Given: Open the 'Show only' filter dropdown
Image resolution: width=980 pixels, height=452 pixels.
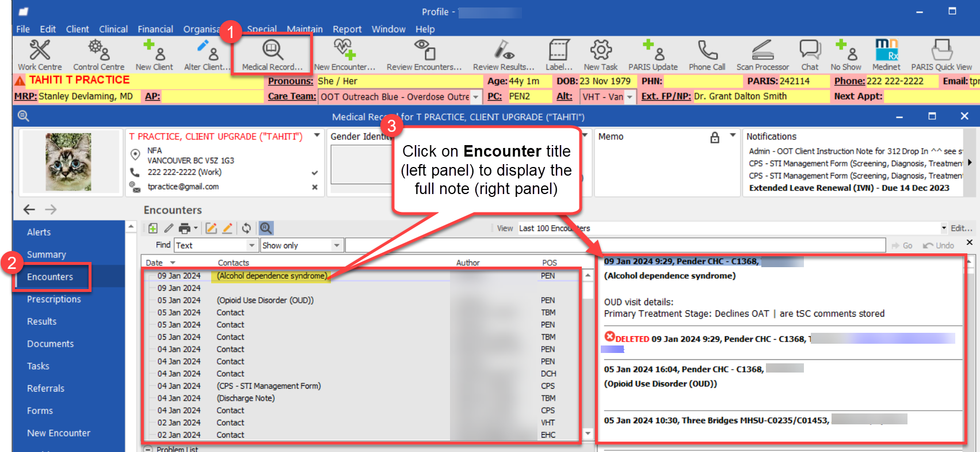Looking at the screenshot, I should click(337, 246).
